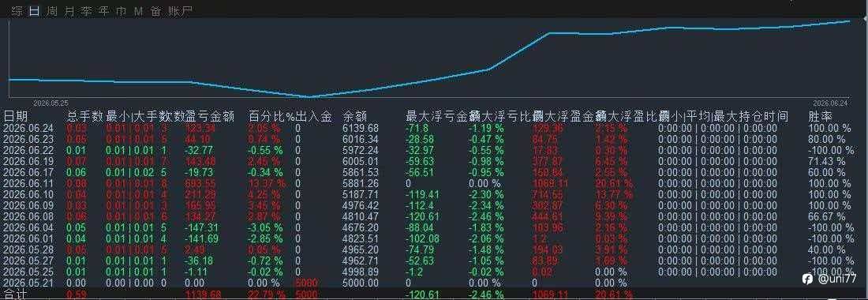
Task: Switch to the 月 monthly tab
Action: [69, 11]
